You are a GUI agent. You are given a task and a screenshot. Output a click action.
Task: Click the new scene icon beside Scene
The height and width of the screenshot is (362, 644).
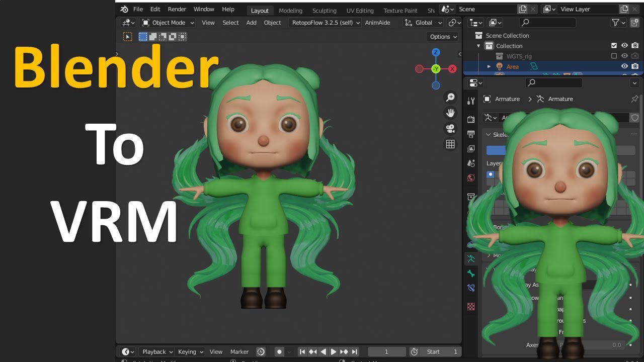click(523, 9)
